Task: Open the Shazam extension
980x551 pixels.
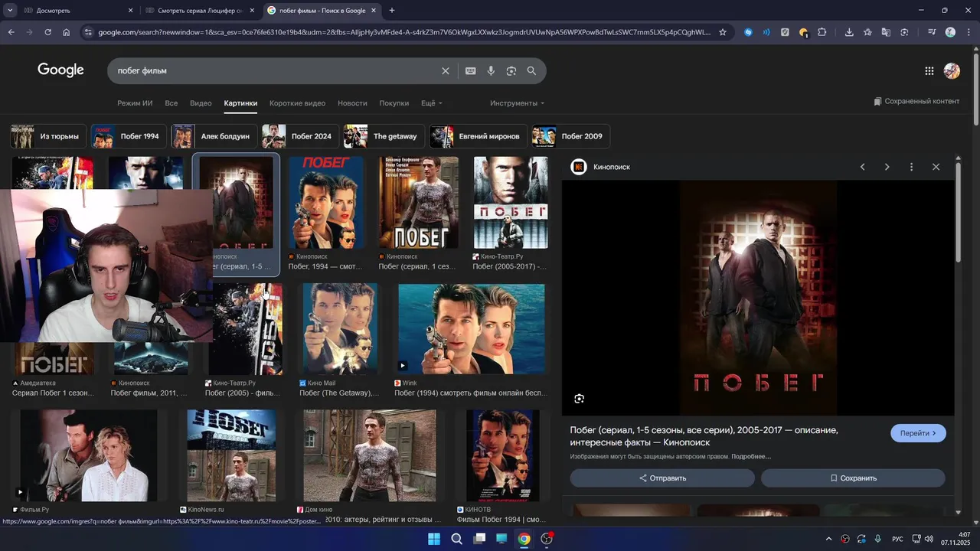Action: 748,32
